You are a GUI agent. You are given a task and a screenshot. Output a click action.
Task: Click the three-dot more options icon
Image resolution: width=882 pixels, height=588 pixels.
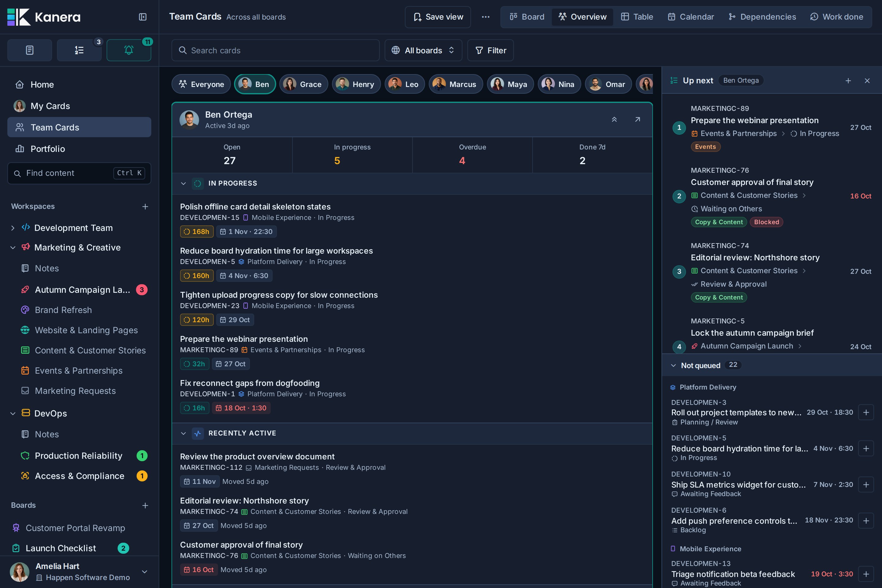[x=486, y=17]
